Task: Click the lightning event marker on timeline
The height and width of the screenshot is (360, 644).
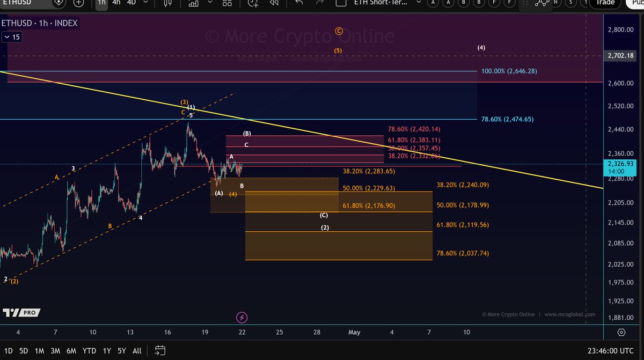Action: click(x=241, y=318)
